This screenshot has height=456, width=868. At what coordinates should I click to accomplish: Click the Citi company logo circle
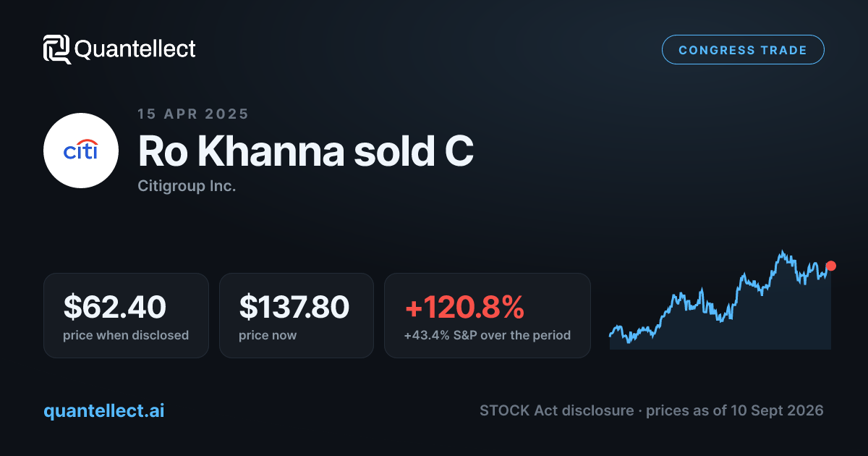tap(81, 151)
